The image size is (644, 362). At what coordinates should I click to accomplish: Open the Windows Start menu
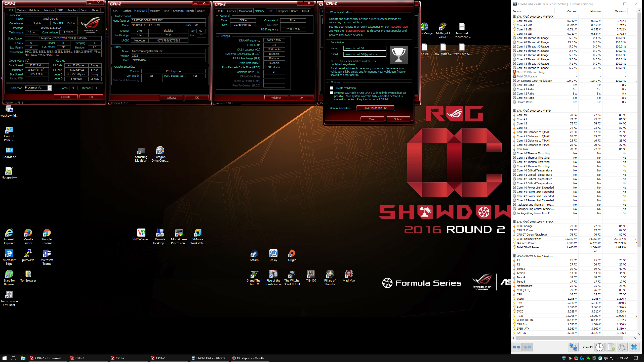click(x=5, y=358)
